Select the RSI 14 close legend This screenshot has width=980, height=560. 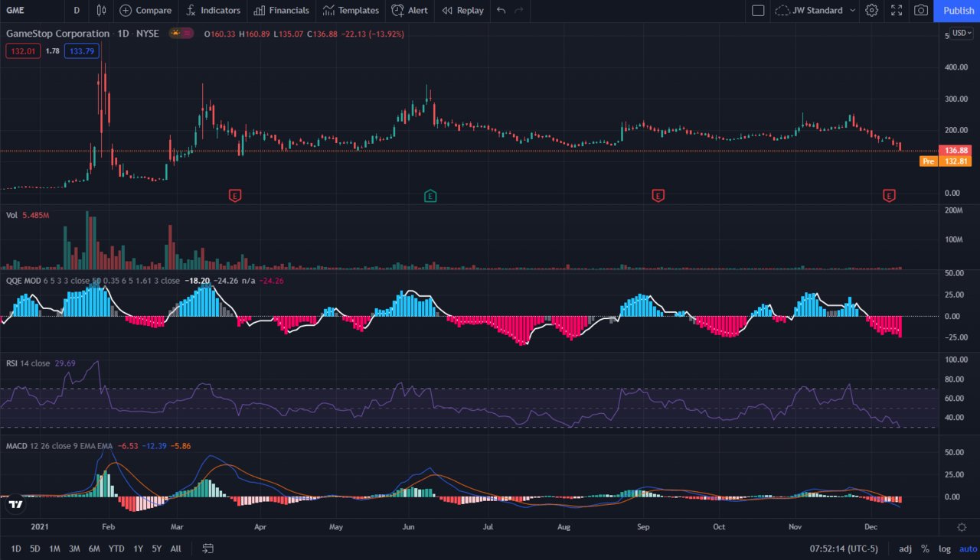point(28,363)
